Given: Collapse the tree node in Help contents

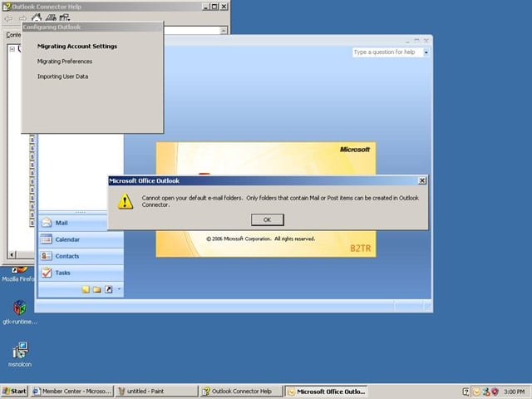Looking at the screenshot, I should pos(12,49).
